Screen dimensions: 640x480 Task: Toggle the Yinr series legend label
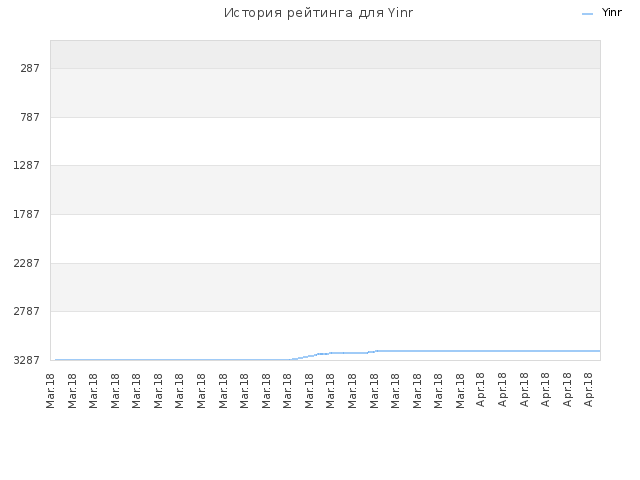(611, 13)
